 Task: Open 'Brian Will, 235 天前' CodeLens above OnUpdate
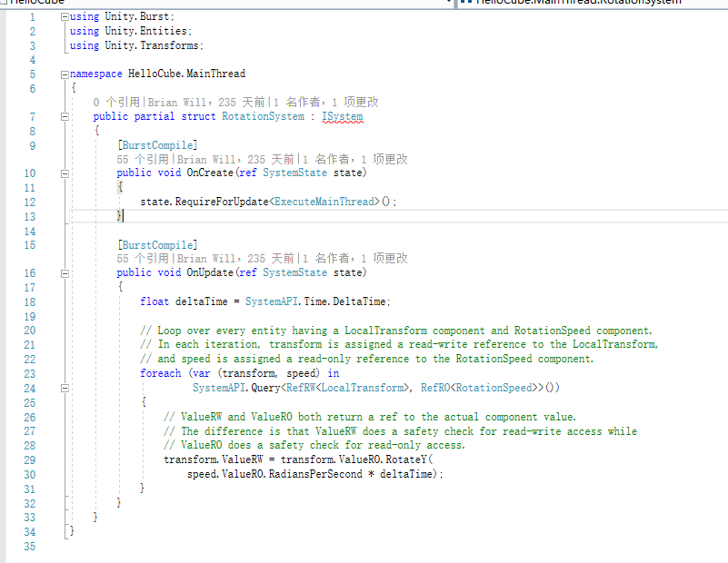tap(235, 258)
